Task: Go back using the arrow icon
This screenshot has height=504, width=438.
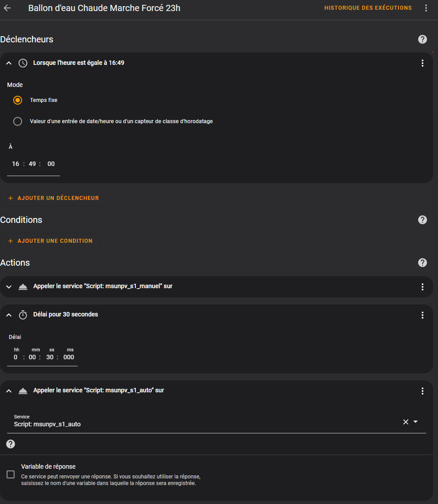Action: [x=7, y=8]
